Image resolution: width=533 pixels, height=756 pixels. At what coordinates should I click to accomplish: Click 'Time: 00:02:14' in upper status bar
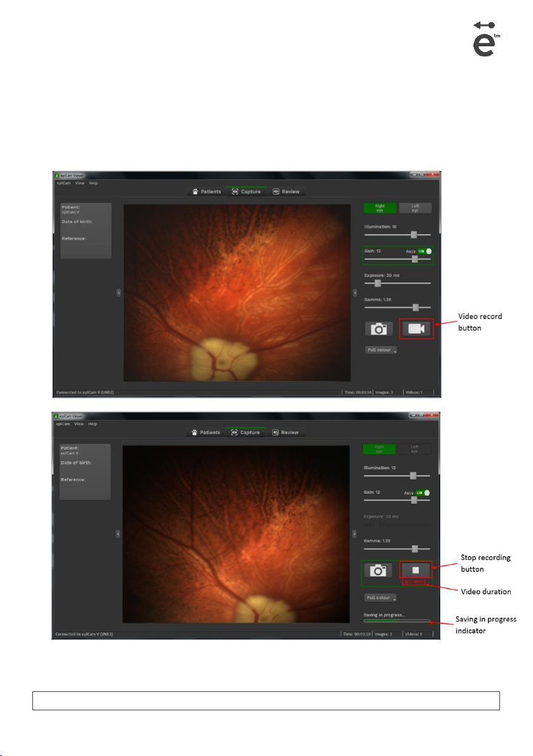tap(358, 393)
